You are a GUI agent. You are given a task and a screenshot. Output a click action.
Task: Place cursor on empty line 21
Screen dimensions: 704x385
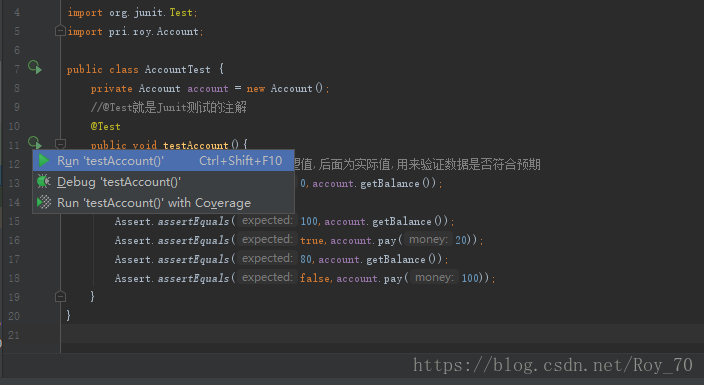382,334
